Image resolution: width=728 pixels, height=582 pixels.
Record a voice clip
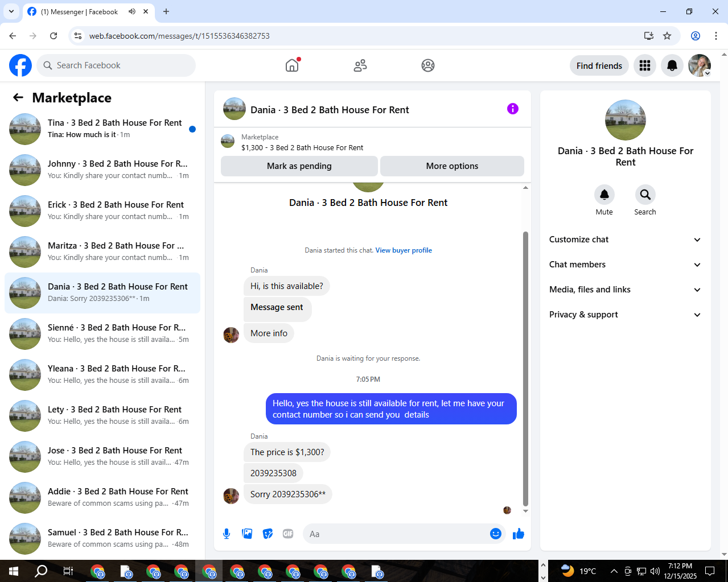click(227, 534)
